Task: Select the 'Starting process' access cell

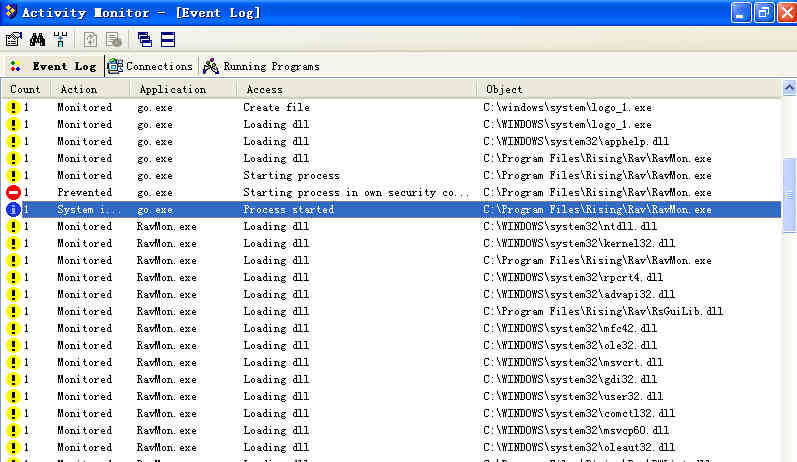Action: (x=291, y=175)
